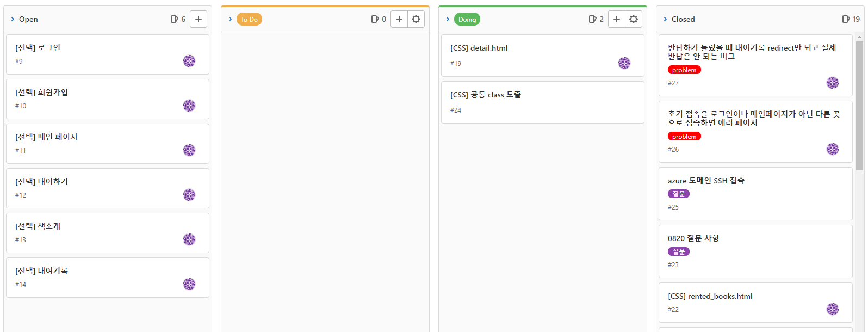Click issue count icon in Closed header
Image resolution: width=868 pixels, height=332 pixels.
846,19
